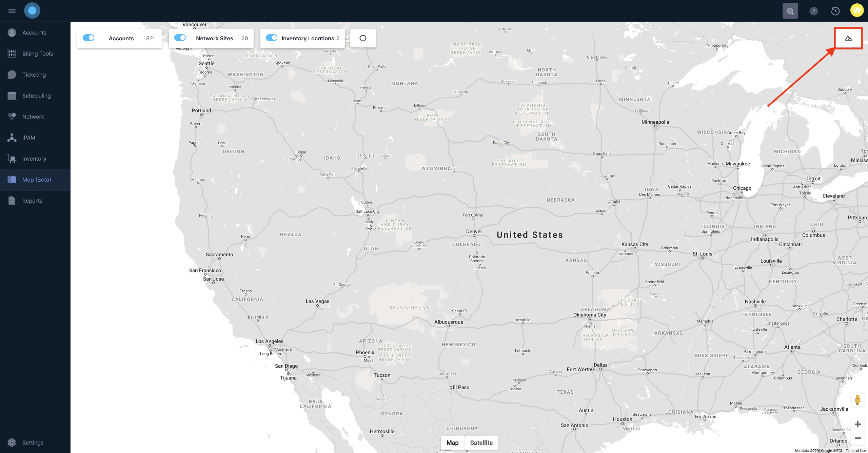Open Ticketing in the sidebar
868x453 pixels.
[x=35, y=75]
